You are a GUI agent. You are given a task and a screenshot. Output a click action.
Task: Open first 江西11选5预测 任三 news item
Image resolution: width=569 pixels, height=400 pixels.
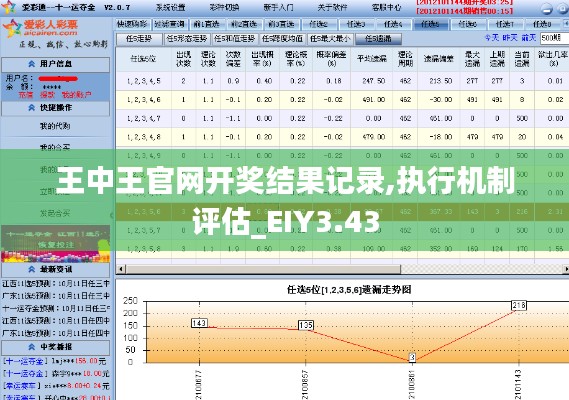pyautogui.click(x=56, y=283)
